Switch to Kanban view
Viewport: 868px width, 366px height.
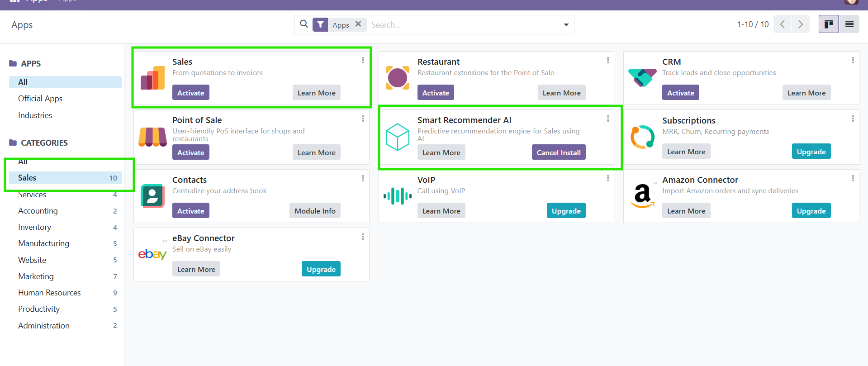point(829,24)
